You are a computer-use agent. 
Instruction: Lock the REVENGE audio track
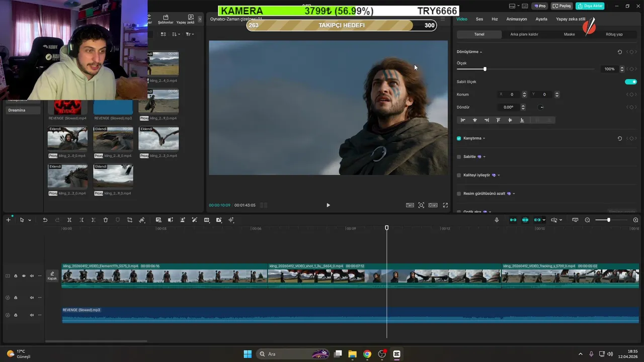pos(16,315)
